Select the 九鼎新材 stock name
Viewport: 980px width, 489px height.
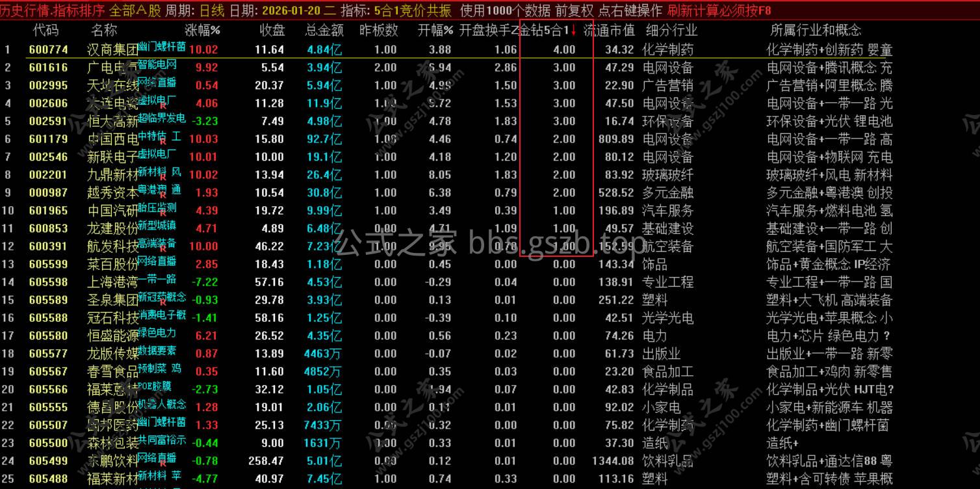click(113, 175)
